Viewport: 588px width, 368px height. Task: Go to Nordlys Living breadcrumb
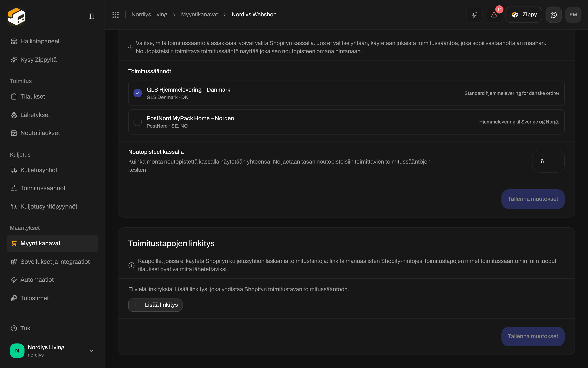click(x=149, y=15)
